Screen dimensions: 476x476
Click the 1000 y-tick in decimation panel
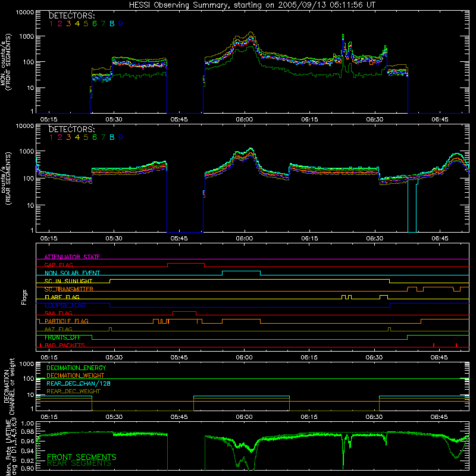27,364
